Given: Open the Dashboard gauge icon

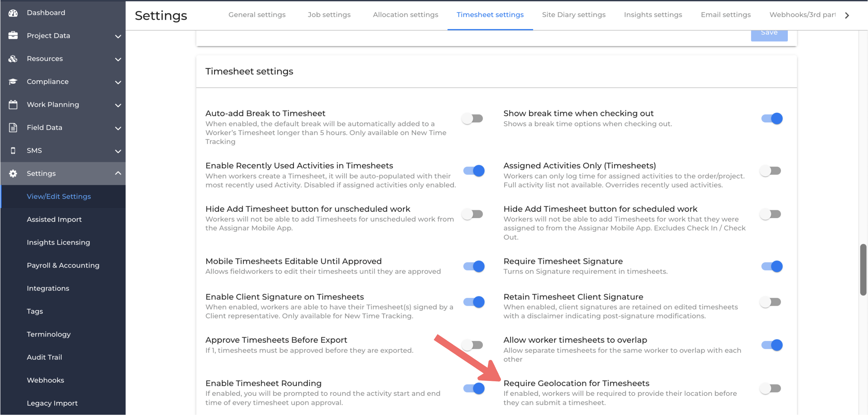Looking at the screenshot, I should click(13, 13).
